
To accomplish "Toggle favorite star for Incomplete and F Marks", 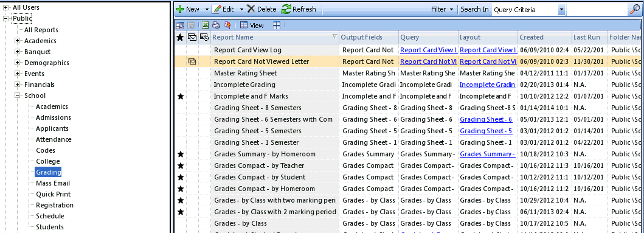I will tap(180, 96).
